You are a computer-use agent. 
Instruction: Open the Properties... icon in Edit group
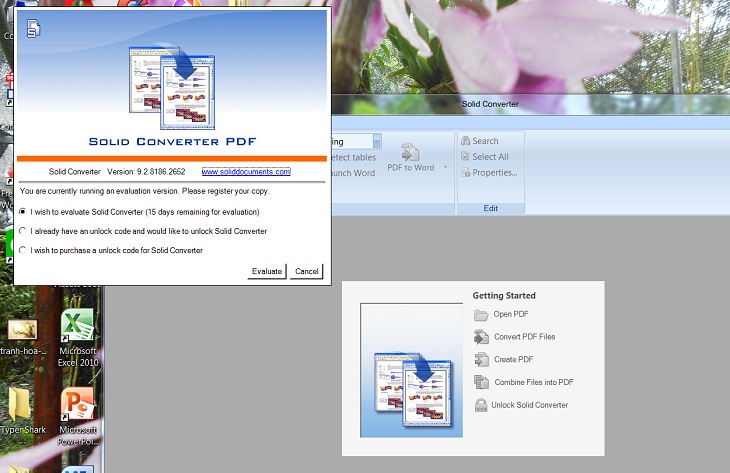coord(466,173)
